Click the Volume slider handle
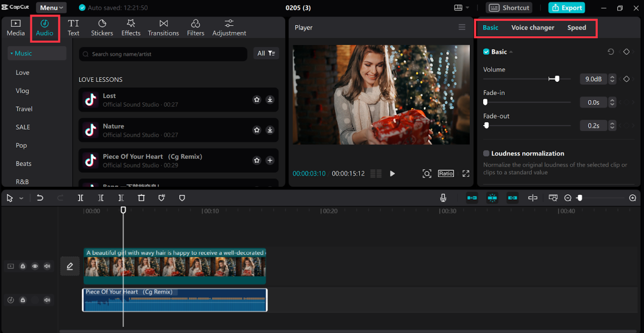The height and width of the screenshot is (333, 644). [557, 79]
